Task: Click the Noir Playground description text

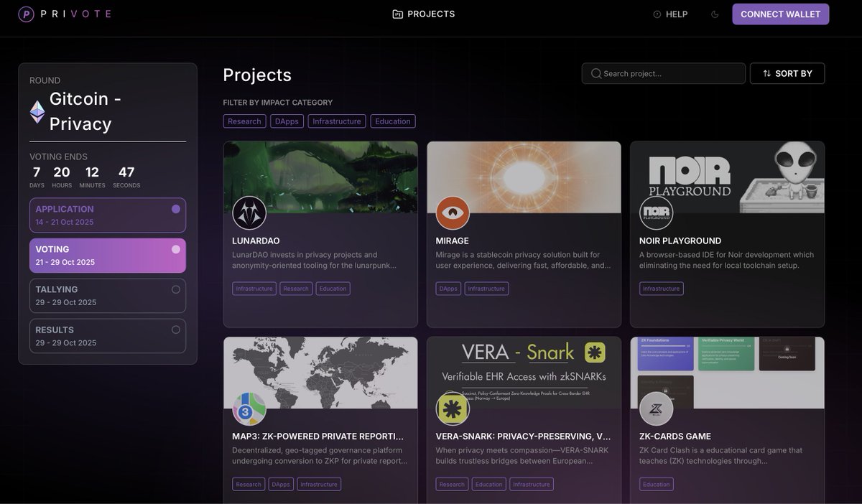Action: (x=726, y=260)
